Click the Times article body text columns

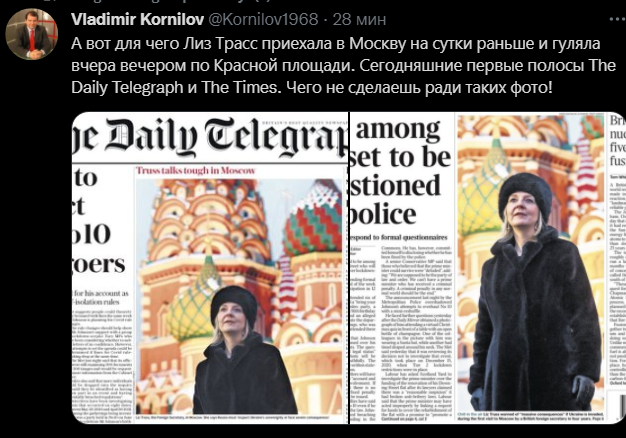pos(401,333)
